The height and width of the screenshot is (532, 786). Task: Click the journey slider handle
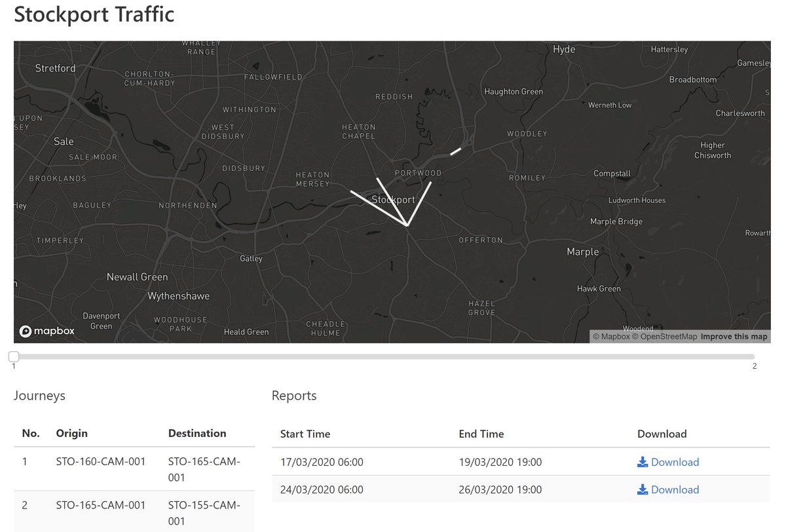click(14, 356)
